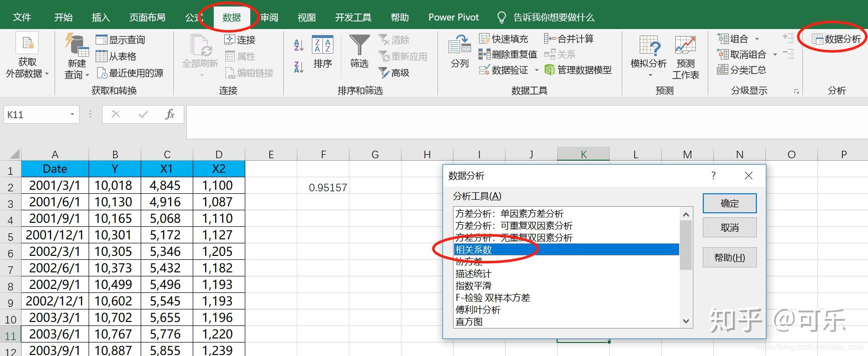Open 获取外部数据 icon
The image size is (868, 356).
(x=27, y=43)
